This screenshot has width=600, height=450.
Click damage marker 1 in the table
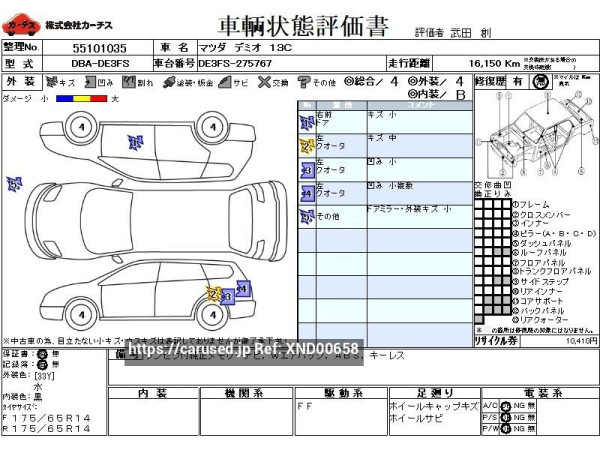tap(306, 122)
